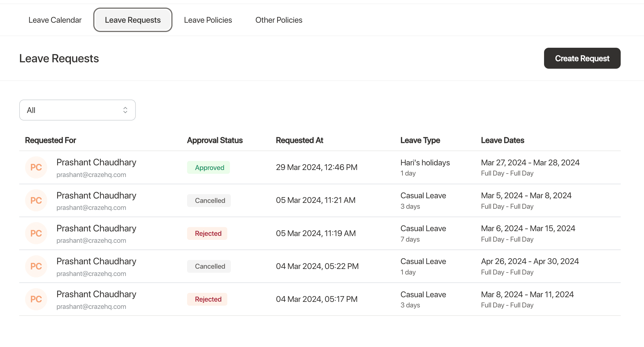The image size is (644, 347).
Task: Switch to the Leave Calendar tab
Action: (x=55, y=20)
